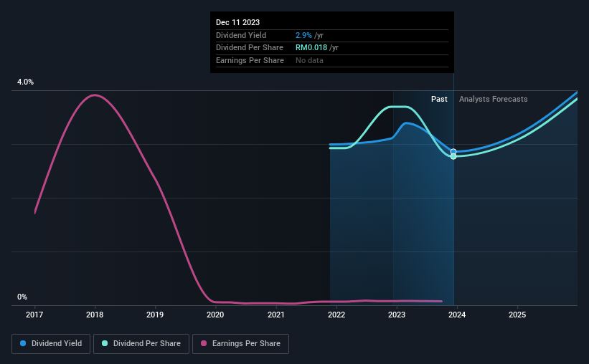Image resolution: width=589 pixels, height=364 pixels.
Task: Click the 2021 x-axis label
Action: point(275,315)
